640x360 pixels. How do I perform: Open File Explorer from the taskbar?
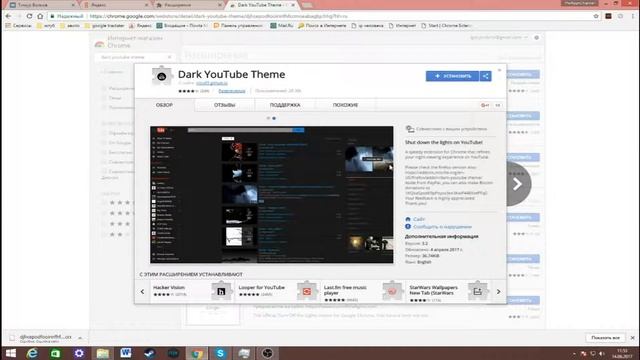102,353
